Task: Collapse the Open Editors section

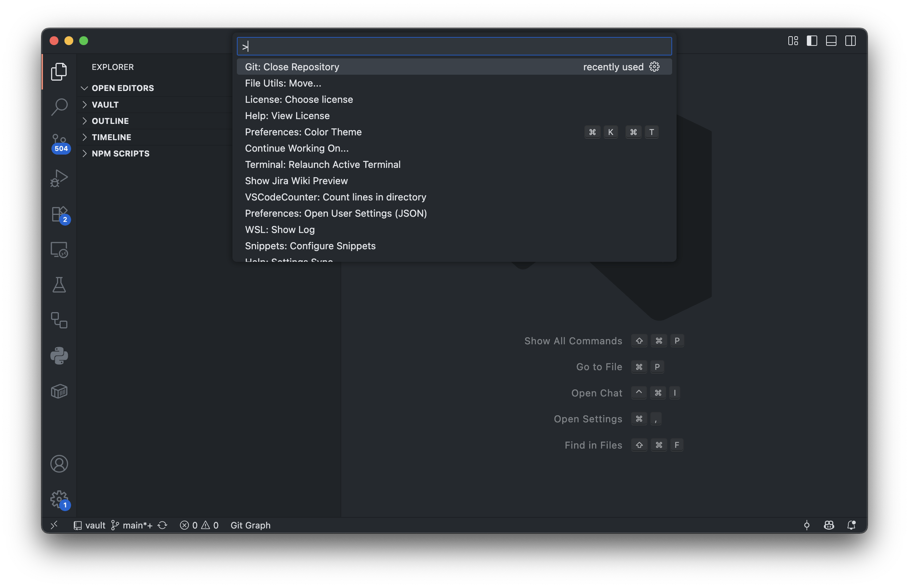Action: point(154,88)
